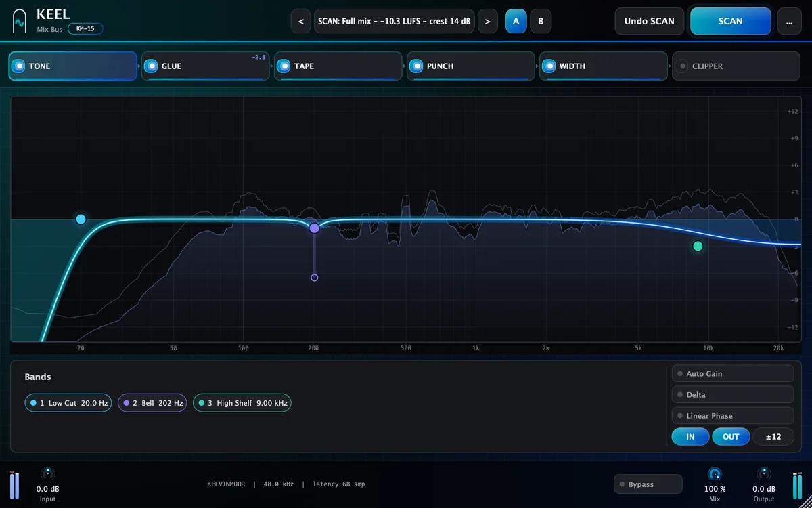Image resolution: width=812 pixels, height=508 pixels.
Task: Click band 3 green color dot
Action: pos(201,403)
